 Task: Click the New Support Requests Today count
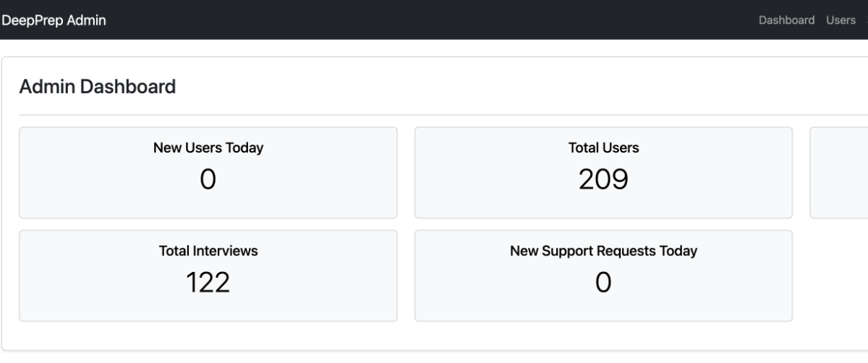pyautogui.click(x=603, y=282)
